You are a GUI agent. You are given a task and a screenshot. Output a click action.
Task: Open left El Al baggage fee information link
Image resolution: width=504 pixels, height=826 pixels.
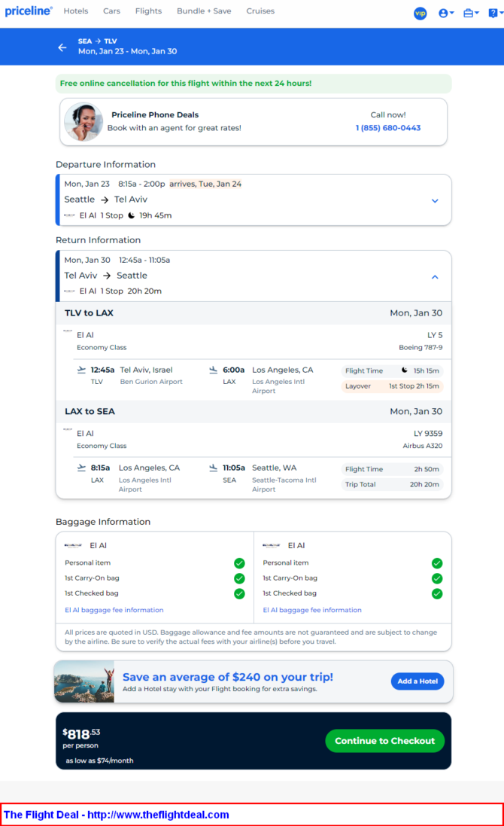tap(114, 610)
